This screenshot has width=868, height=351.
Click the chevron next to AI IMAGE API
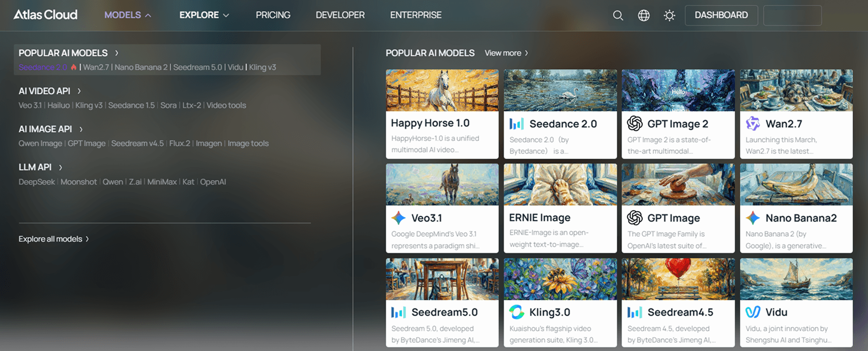(x=81, y=129)
